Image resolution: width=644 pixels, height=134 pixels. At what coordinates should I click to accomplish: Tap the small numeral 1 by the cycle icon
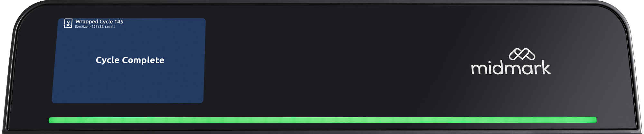tap(64, 27)
